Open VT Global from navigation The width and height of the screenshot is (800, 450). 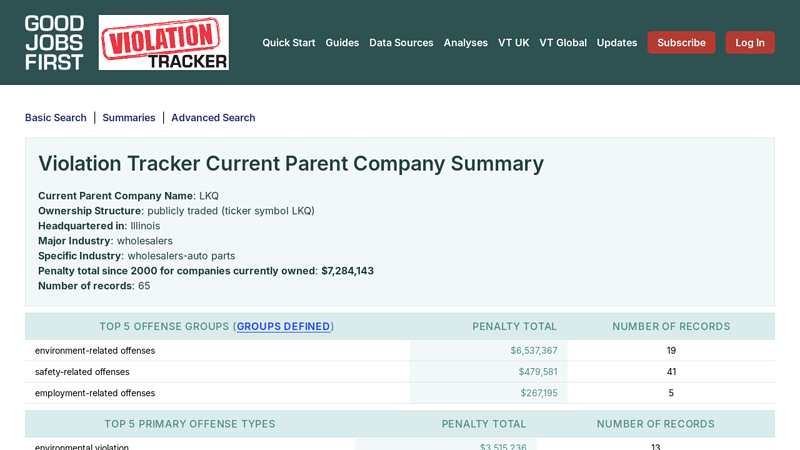coord(563,43)
